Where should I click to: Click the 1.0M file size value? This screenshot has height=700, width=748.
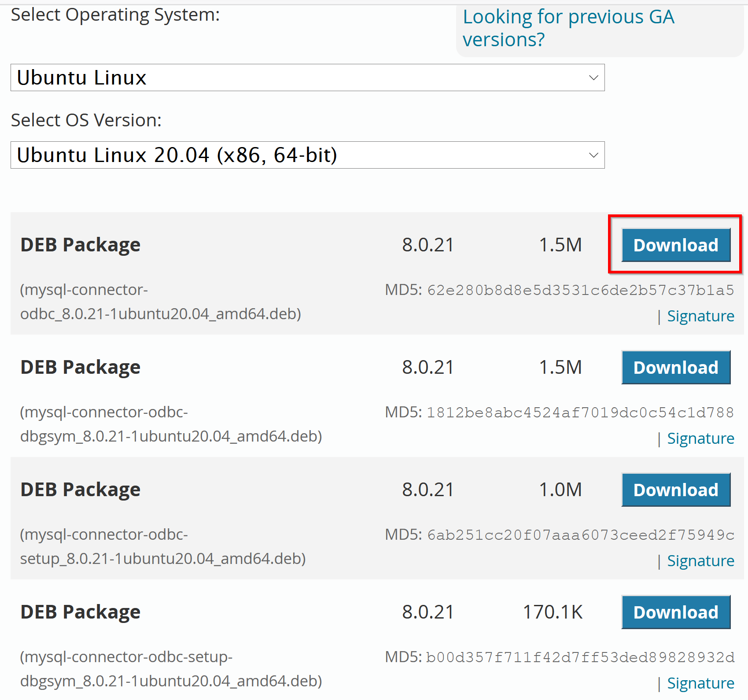point(560,490)
